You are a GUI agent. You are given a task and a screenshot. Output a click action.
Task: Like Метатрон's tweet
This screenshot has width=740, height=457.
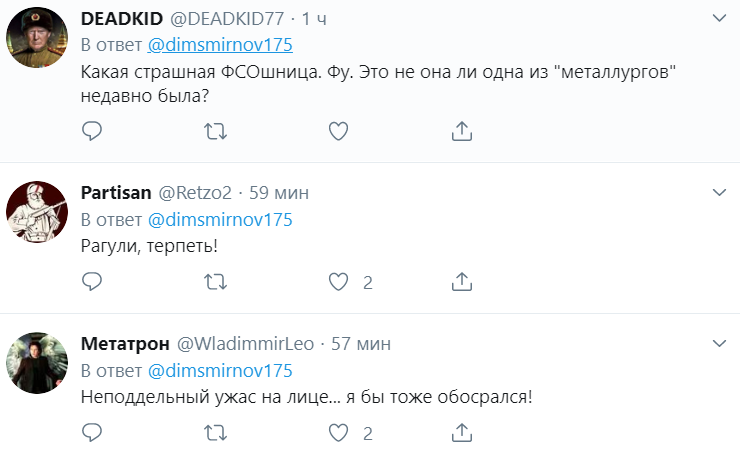tap(338, 433)
